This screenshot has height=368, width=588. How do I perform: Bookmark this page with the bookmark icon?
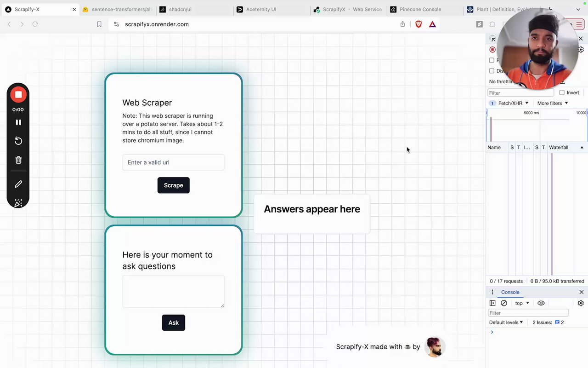click(x=99, y=24)
